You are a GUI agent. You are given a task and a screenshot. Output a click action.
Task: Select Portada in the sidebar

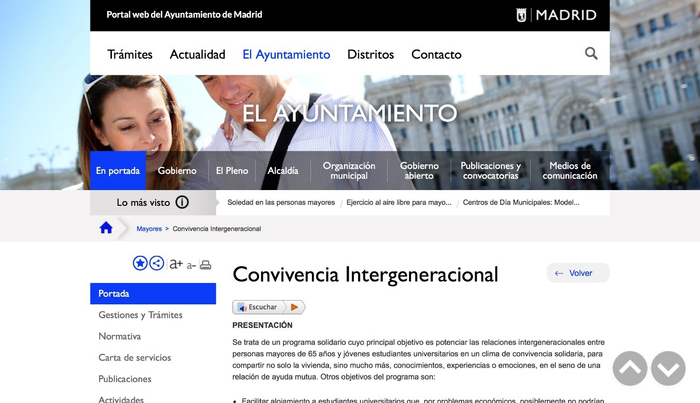(153, 294)
